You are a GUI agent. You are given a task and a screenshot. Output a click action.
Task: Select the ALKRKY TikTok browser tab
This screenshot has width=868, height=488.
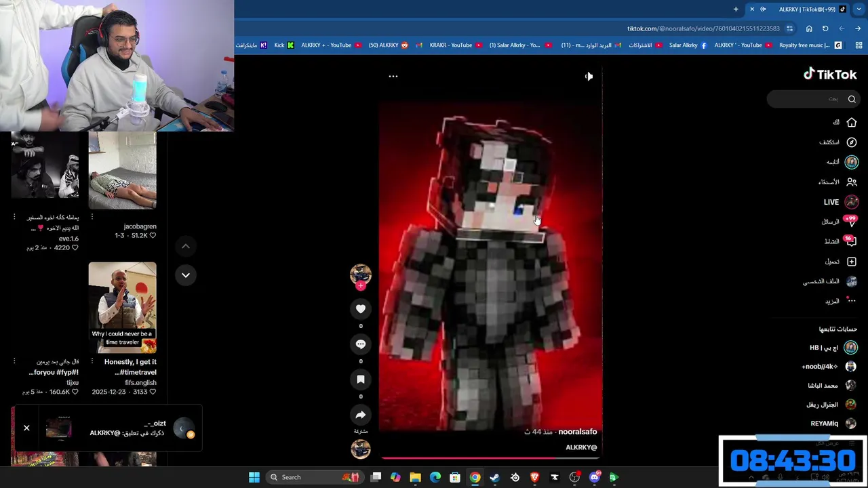click(x=800, y=9)
